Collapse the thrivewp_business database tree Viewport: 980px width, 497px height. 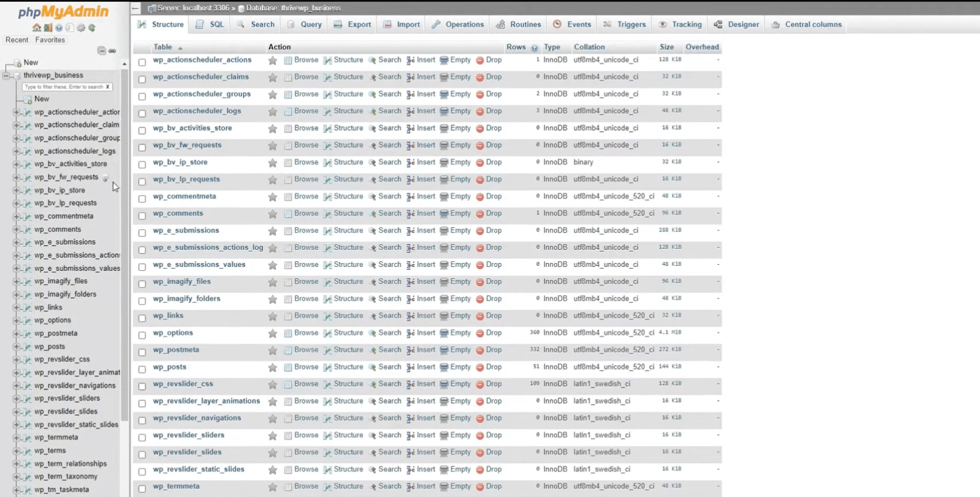[x=6, y=75]
